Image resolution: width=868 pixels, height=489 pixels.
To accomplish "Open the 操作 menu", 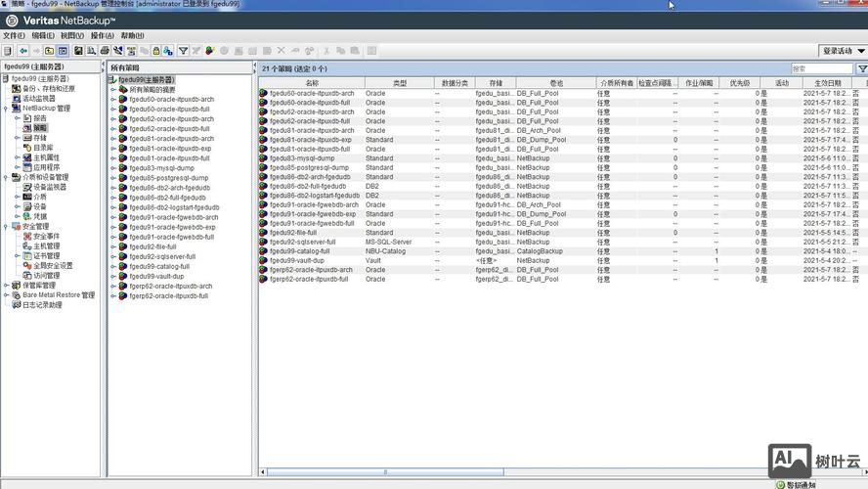I will pyautogui.click(x=103, y=35).
